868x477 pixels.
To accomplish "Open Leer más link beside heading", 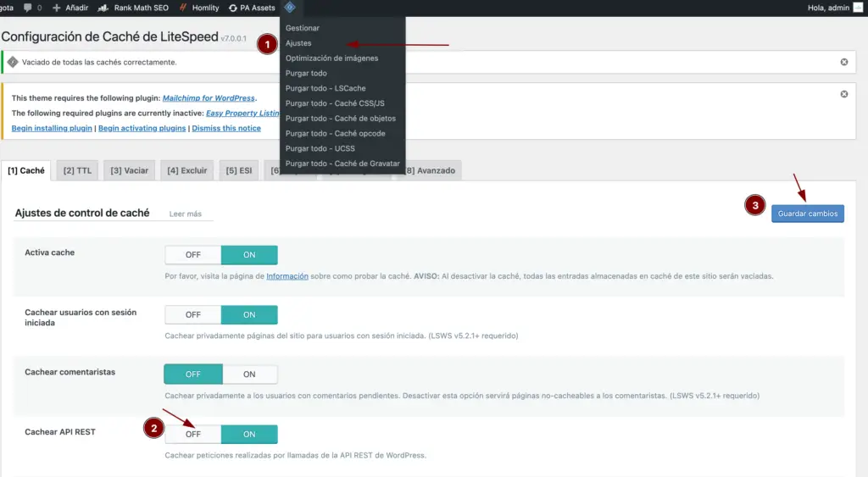I will pos(186,214).
